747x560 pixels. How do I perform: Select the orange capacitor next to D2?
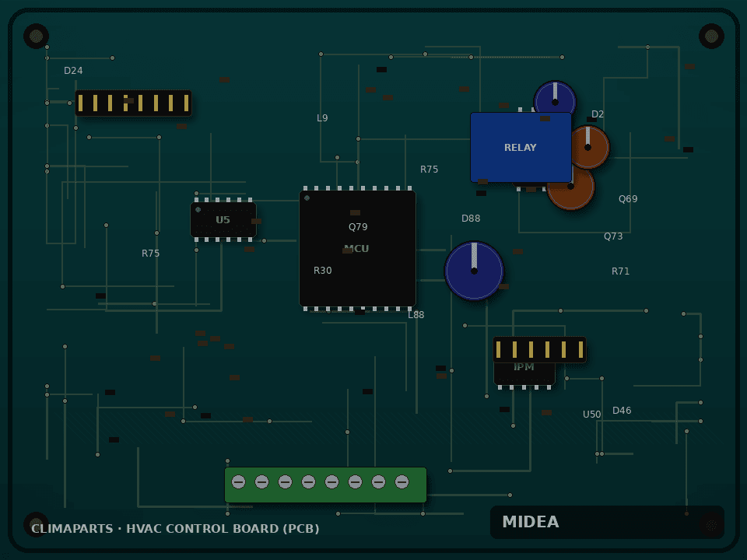[590, 147]
